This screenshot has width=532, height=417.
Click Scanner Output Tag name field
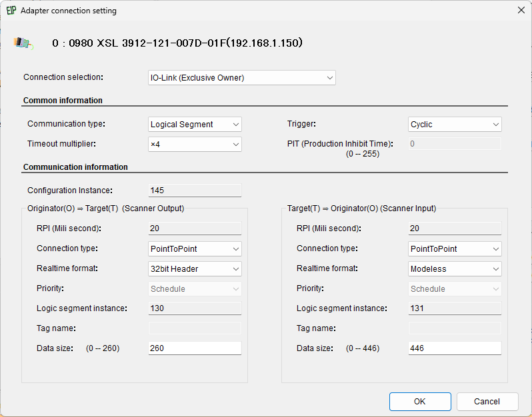[195, 328]
